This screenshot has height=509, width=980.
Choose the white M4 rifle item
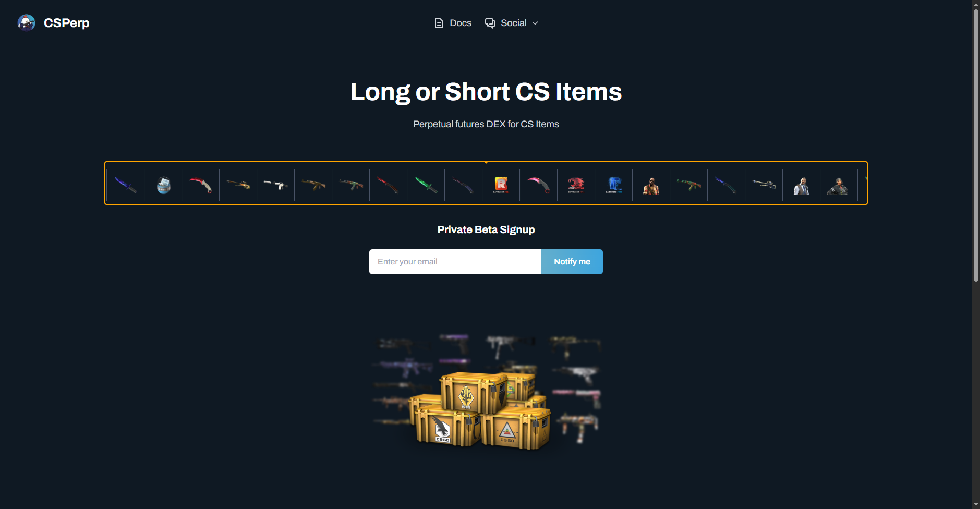click(275, 185)
